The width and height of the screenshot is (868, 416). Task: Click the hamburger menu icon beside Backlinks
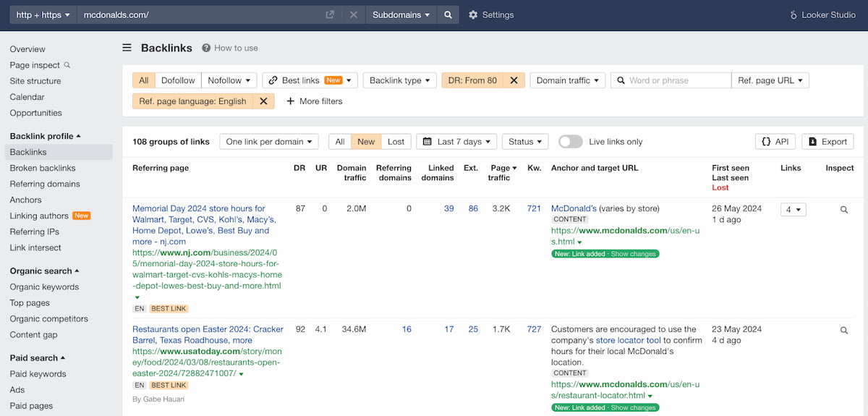127,48
